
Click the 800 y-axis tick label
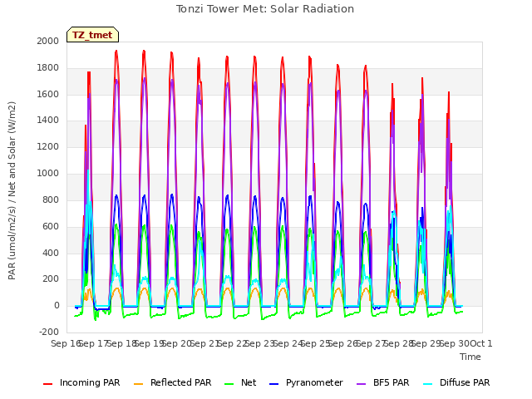51,199
